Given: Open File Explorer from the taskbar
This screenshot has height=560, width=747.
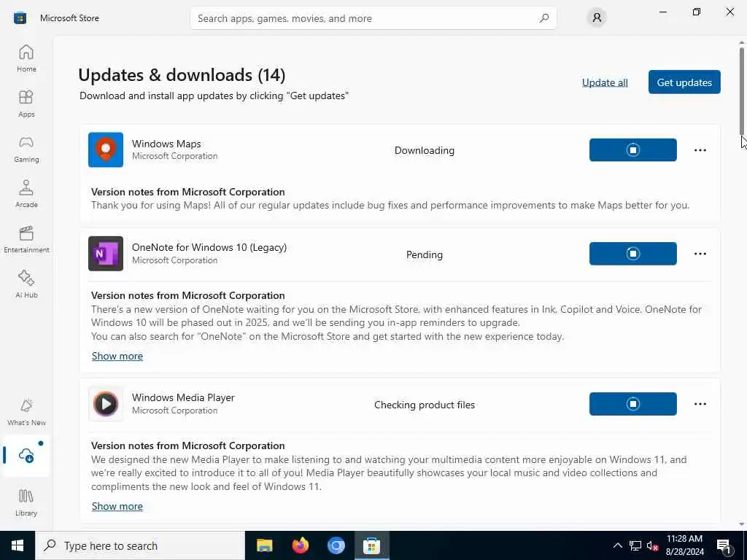Looking at the screenshot, I should (x=264, y=545).
